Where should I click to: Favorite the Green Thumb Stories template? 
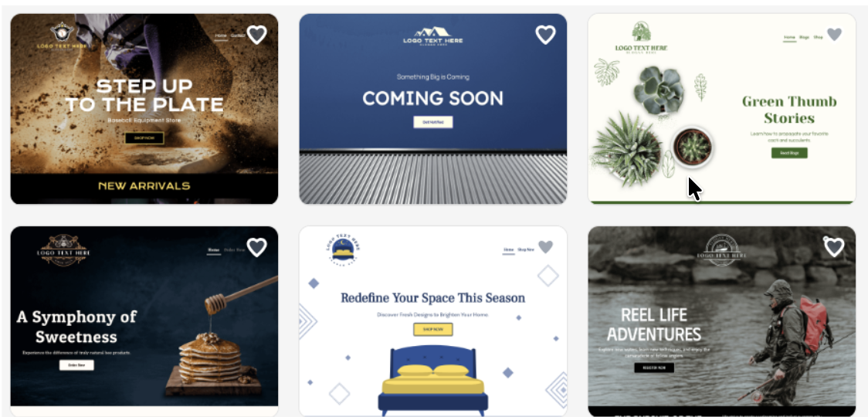tap(834, 34)
